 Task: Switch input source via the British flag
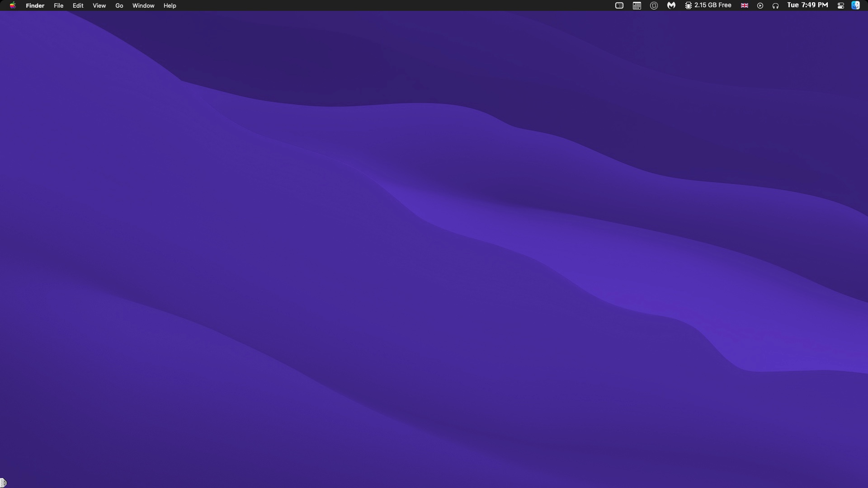(x=744, y=5)
